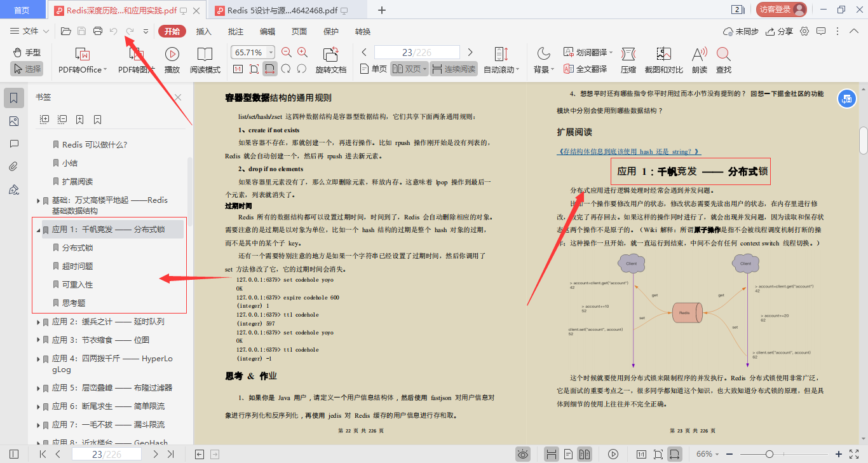
Task: Jump to last page in status bar
Action: pyautogui.click(x=170, y=454)
